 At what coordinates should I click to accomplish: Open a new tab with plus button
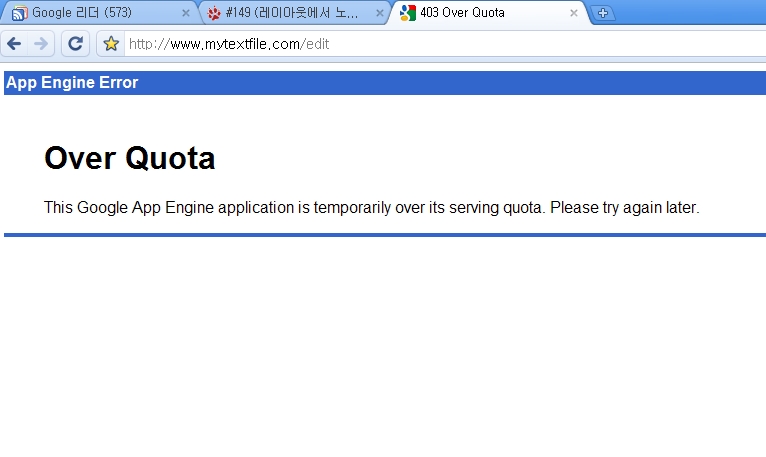[603, 13]
